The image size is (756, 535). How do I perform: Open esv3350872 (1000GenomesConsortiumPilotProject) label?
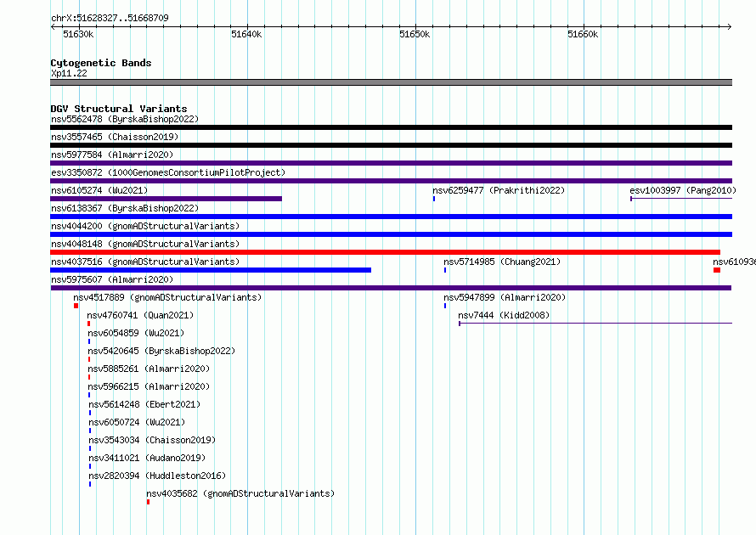point(168,172)
